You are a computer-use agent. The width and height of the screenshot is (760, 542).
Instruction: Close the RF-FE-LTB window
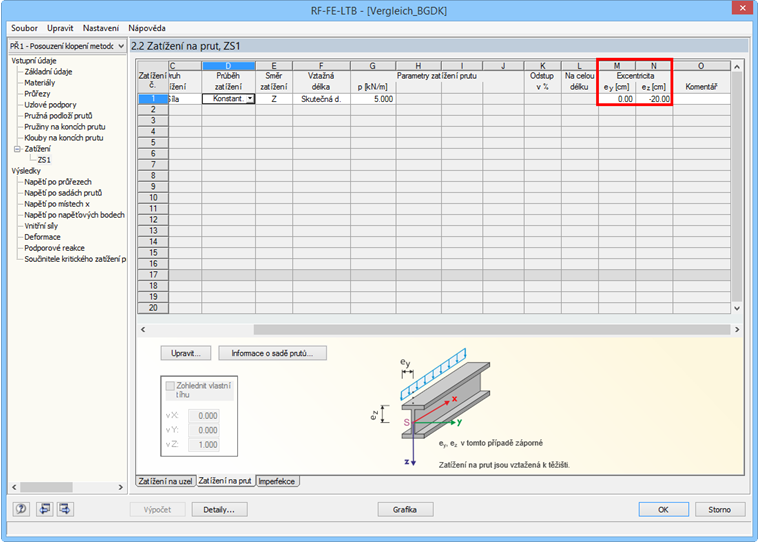742,8
